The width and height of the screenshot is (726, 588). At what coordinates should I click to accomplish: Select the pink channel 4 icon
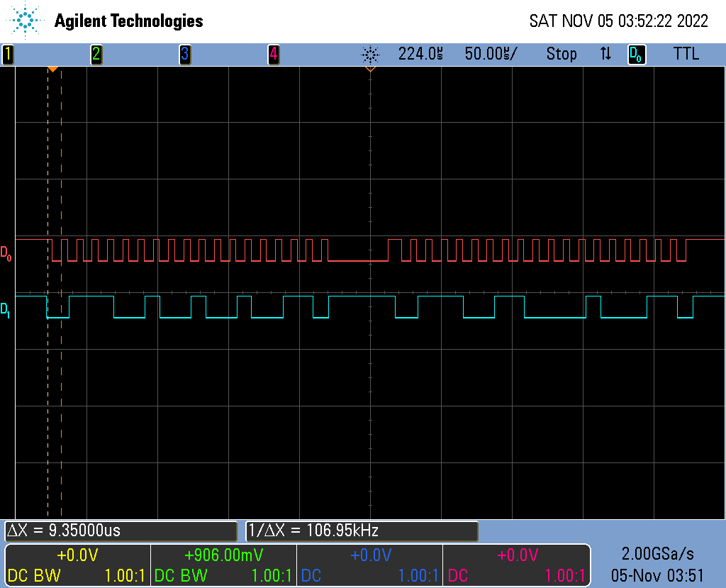(274, 54)
